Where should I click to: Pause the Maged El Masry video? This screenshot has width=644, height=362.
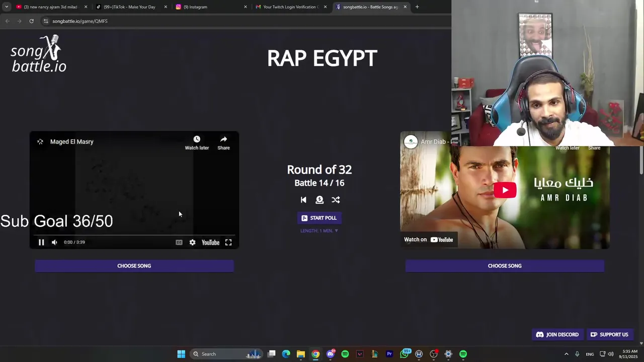click(x=41, y=242)
